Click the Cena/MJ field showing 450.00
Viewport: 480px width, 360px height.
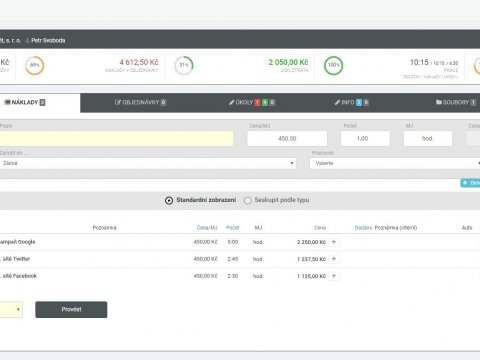coord(287,138)
